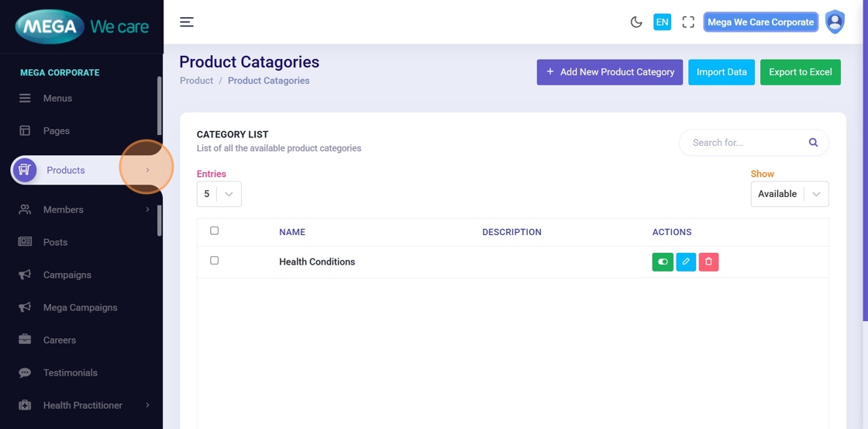The width and height of the screenshot is (868, 429).
Task: Click Add New Product Category button
Action: click(609, 72)
